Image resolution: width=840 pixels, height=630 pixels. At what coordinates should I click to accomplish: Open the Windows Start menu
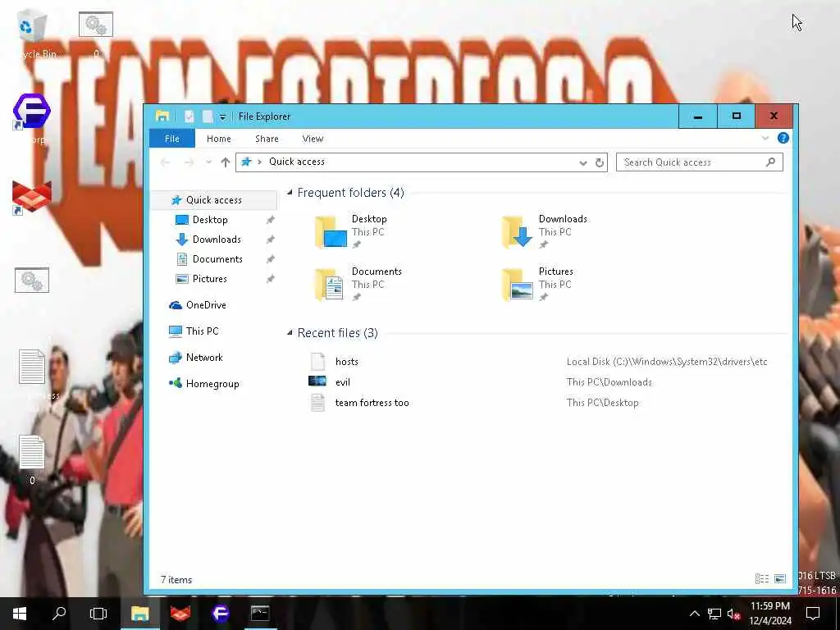[x=20, y=614]
